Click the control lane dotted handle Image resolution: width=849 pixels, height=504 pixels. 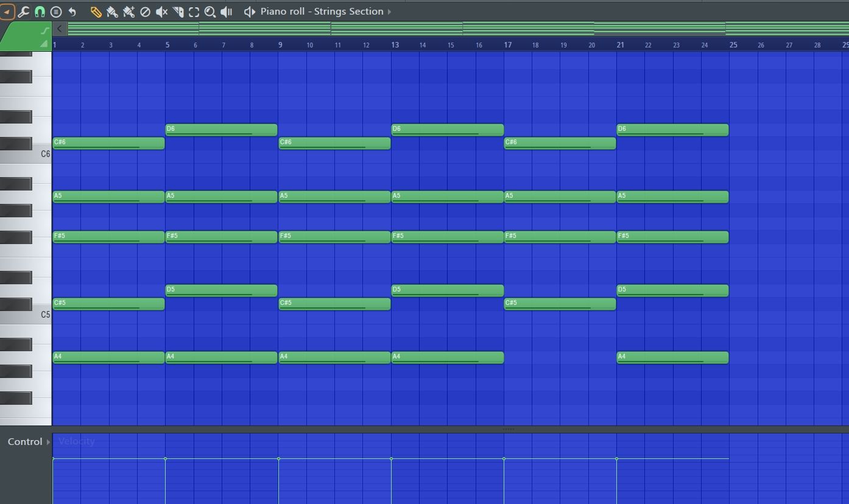click(x=509, y=429)
